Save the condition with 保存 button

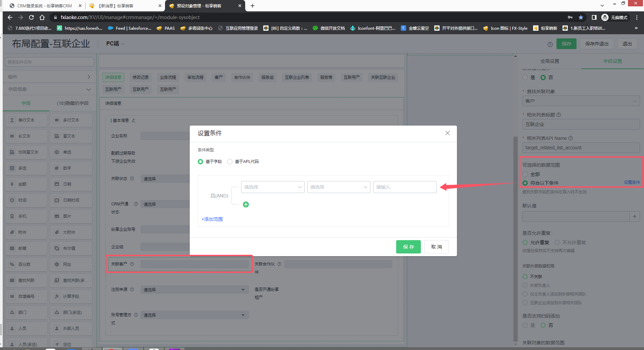coord(408,247)
